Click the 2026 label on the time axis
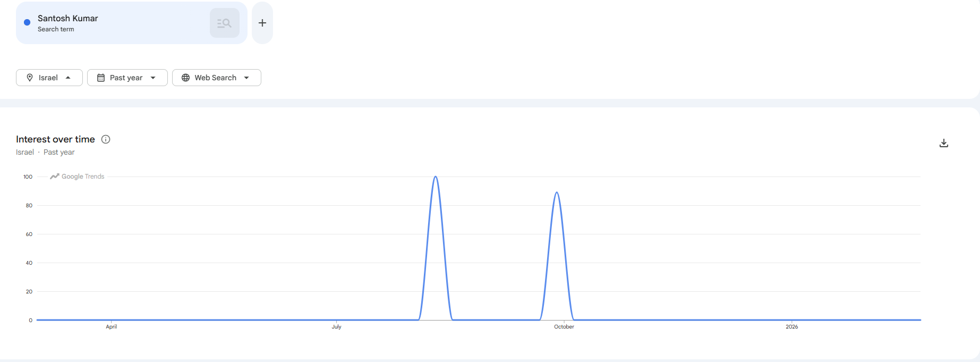 (x=792, y=326)
